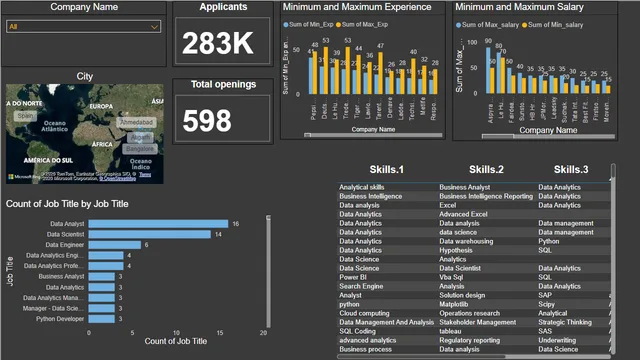Image resolution: width=640 pixels, height=360 pixels.
Task: Select the Data Analytics Profe... bar
Action: point(106,266)
